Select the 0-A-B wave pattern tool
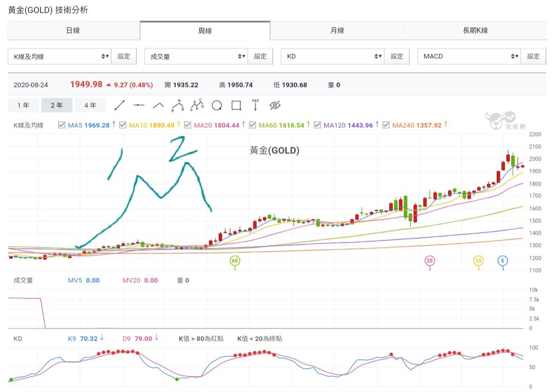This screenshot has height=392, width=553. 178,105
